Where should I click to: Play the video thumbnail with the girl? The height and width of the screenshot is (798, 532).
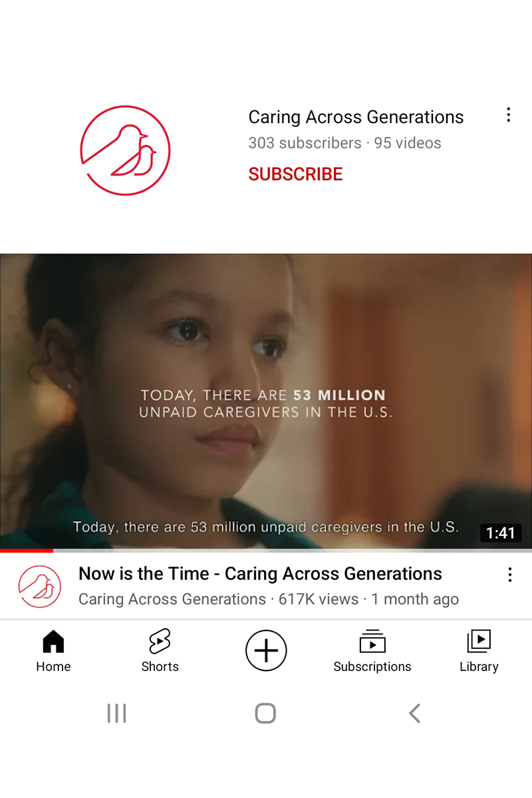[266, 401]
